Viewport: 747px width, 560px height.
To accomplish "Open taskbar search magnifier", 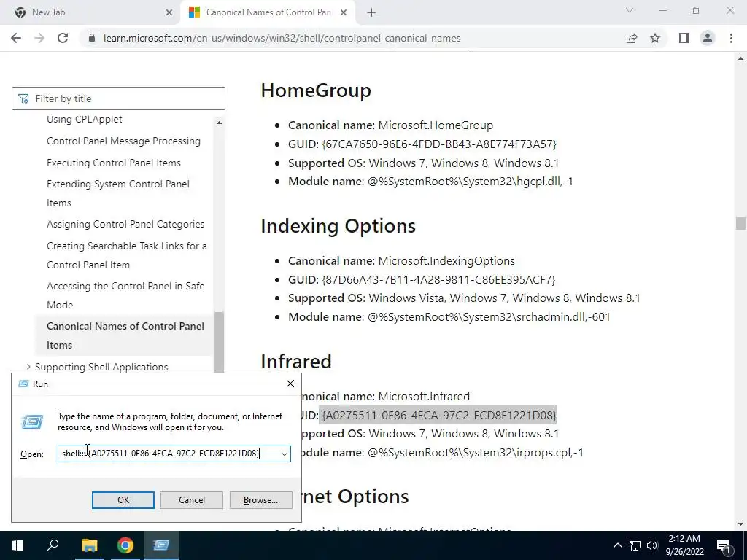I will (53, 545).
